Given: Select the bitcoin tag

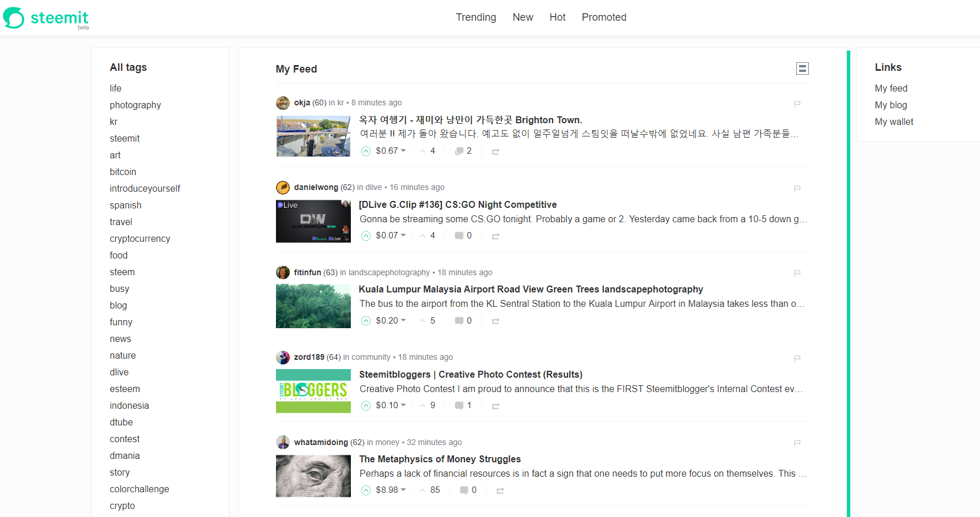Looking at the screenshot, I should (123, 172).
